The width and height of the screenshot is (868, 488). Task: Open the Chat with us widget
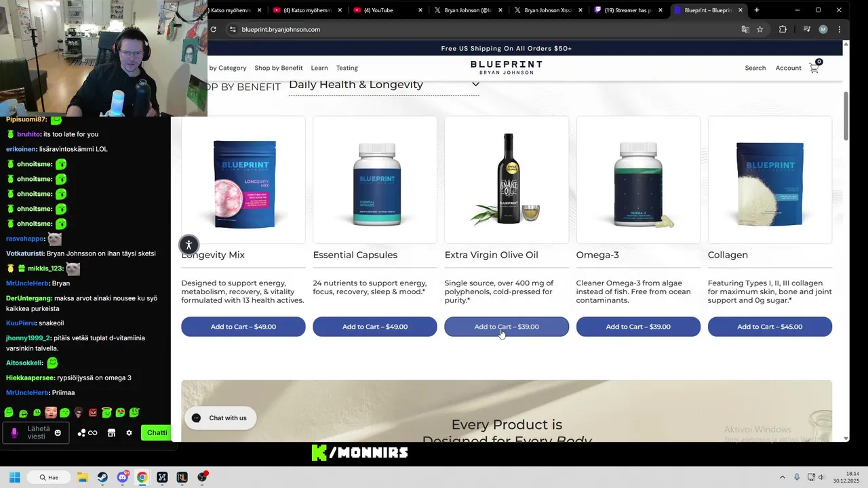click(x=220, y=418)
